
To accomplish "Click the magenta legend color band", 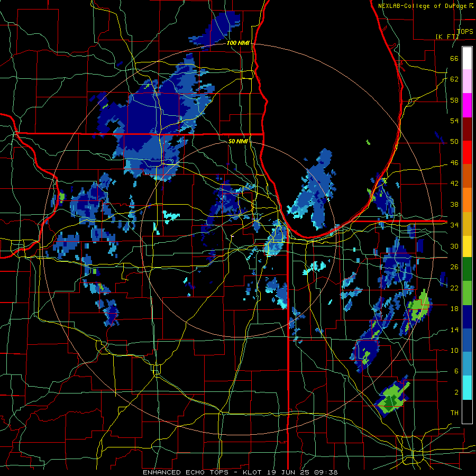I will pyautogui.click(x=467, y=105).
